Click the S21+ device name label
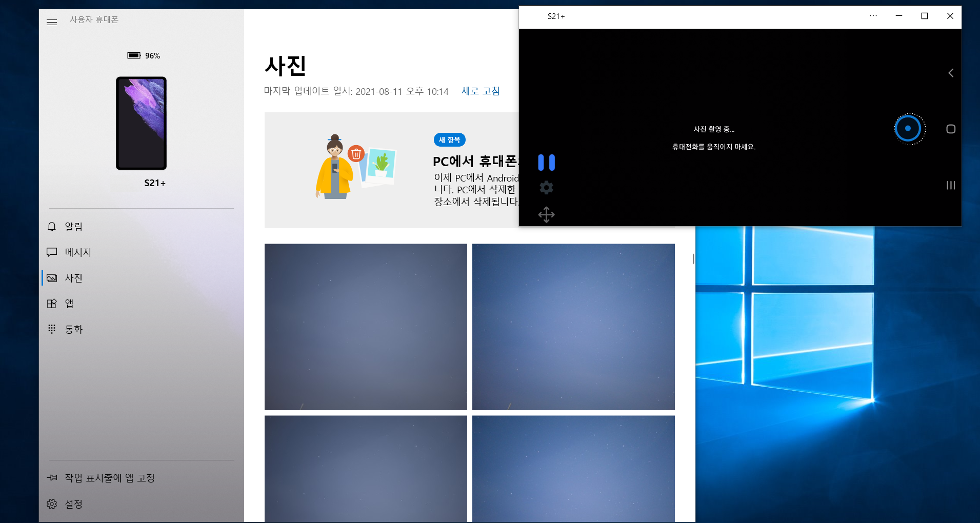Image resolution: width=980 pixels, height=523 pixels. pos(155,183)
